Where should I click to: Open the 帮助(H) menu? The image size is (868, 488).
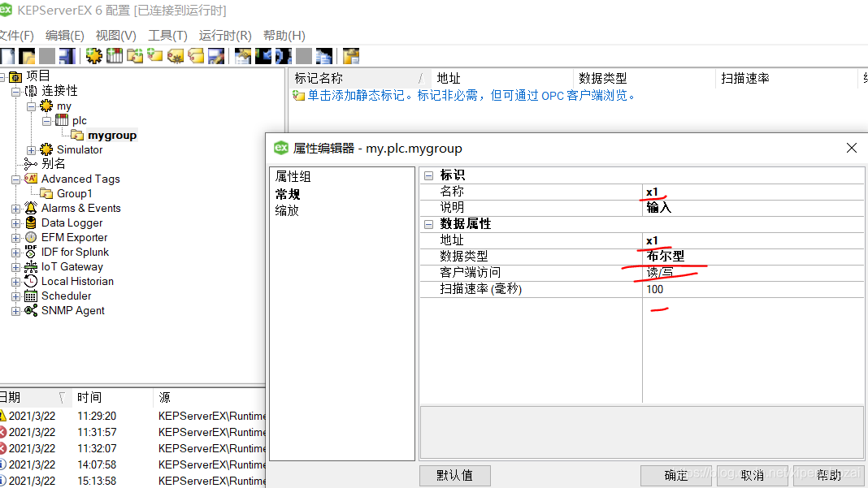click(284, 36)
